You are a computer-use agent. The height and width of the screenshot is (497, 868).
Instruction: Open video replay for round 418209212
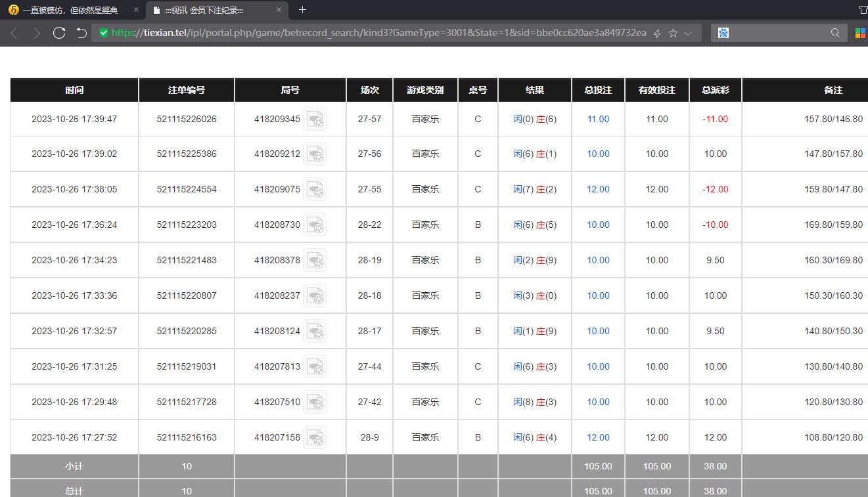315,154
